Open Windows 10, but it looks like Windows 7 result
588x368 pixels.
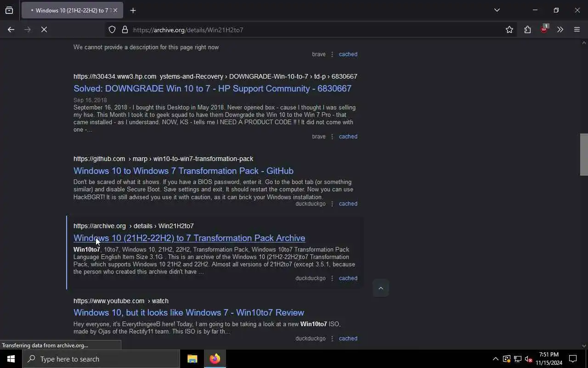pos(189,312)
